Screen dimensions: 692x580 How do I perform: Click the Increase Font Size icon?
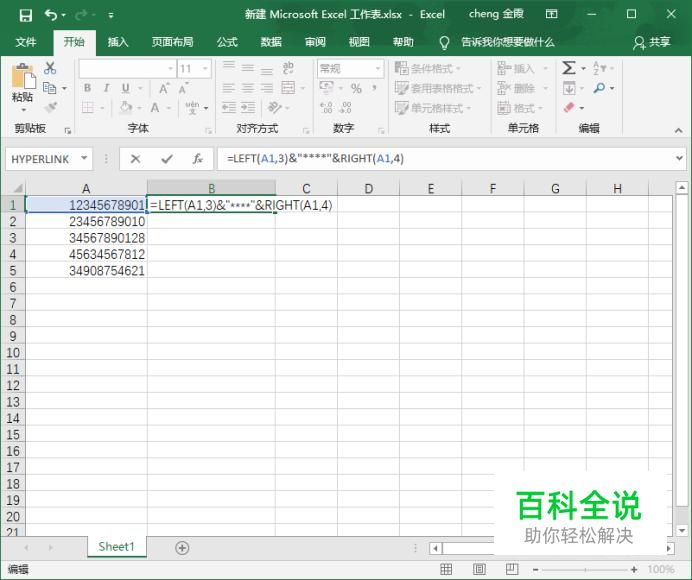pyautogui.click(x=164, y=88)
